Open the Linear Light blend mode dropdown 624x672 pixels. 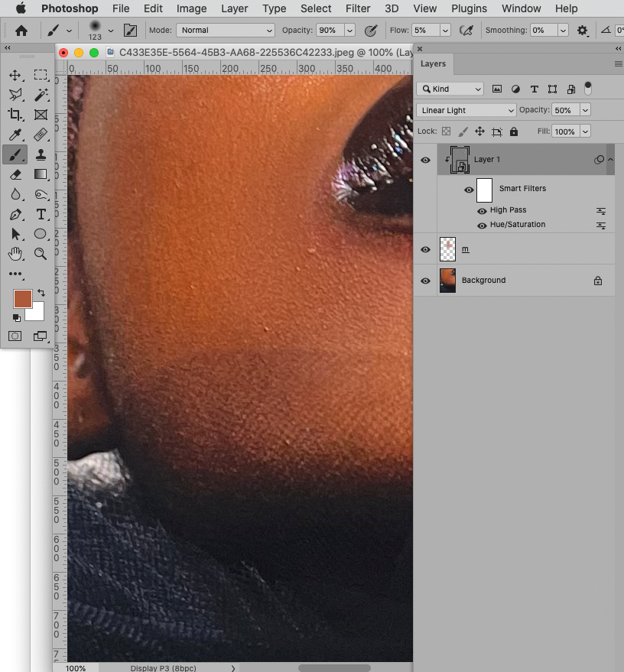[465, 110]
